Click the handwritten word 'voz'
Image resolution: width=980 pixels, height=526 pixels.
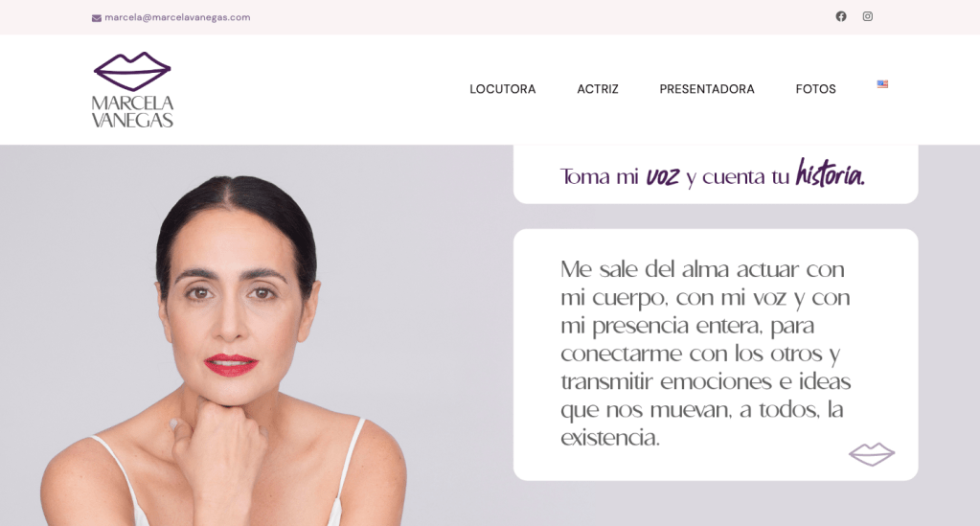(663, 177)
